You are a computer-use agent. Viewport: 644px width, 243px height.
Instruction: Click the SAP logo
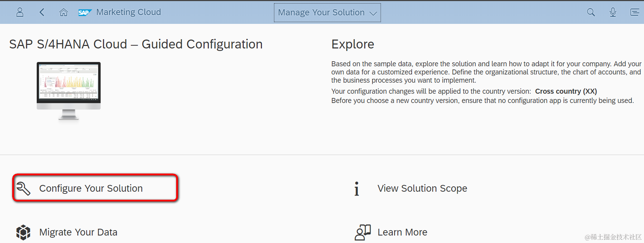pyautogui.click(x=85, y=12)
